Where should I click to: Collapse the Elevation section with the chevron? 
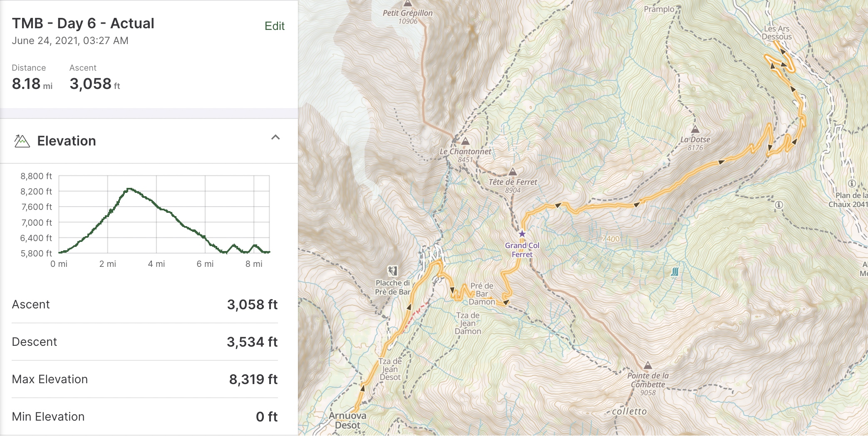point(275,138)
